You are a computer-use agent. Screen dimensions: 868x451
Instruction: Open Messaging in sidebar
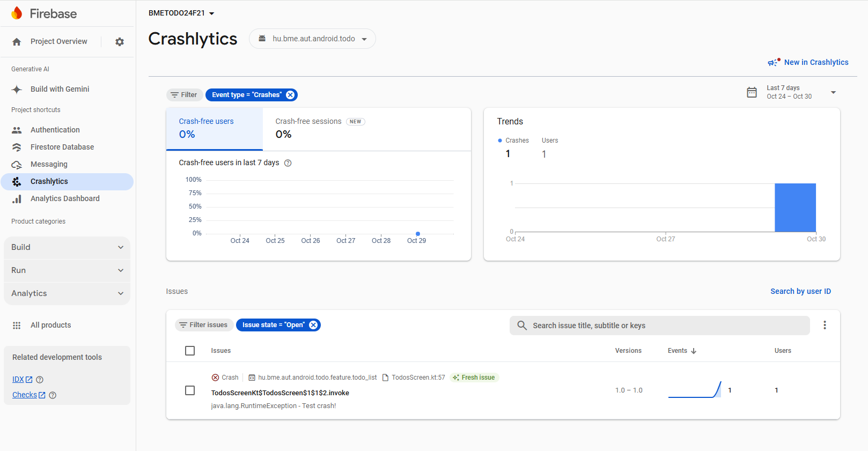[x=67, y=164]
